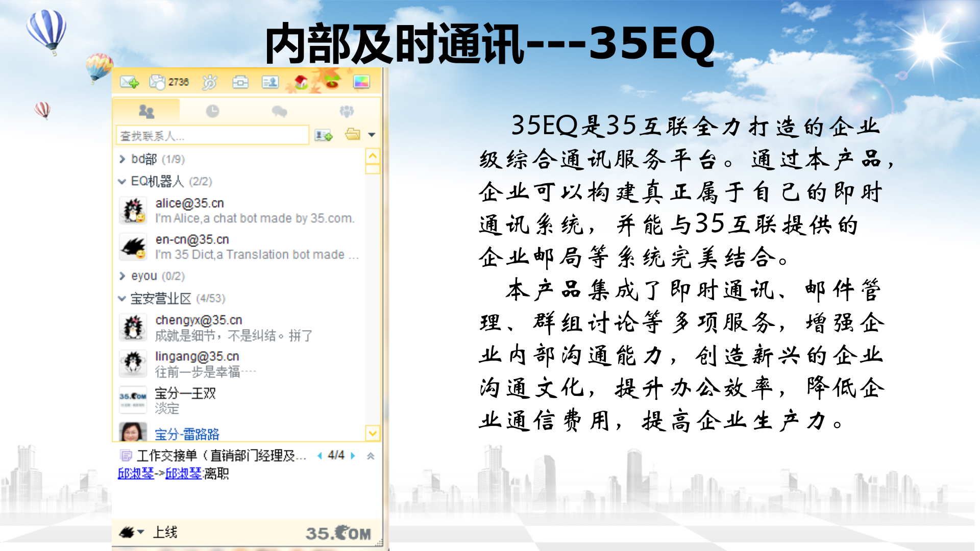Viewport: 980px width, 551px height.
Task: Switch to the contacts tab
Action: (147, 110)
